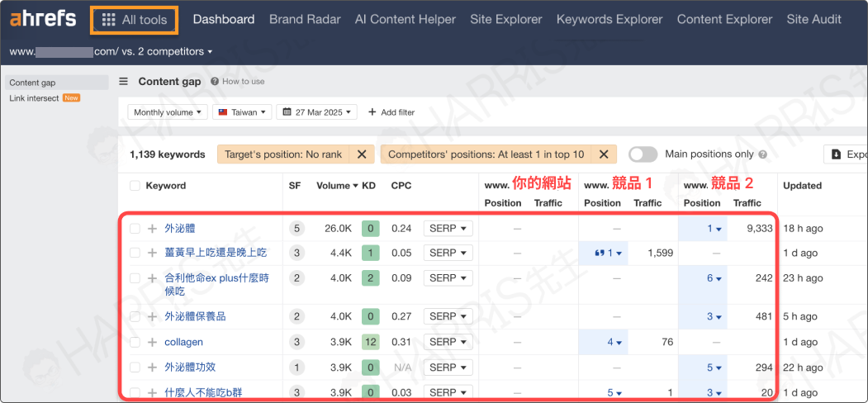Image resolution: width=868 pixels, height=403 pixels.
Task: Click the plus icon for 外泌體保養品
Action: coord(152,316)
